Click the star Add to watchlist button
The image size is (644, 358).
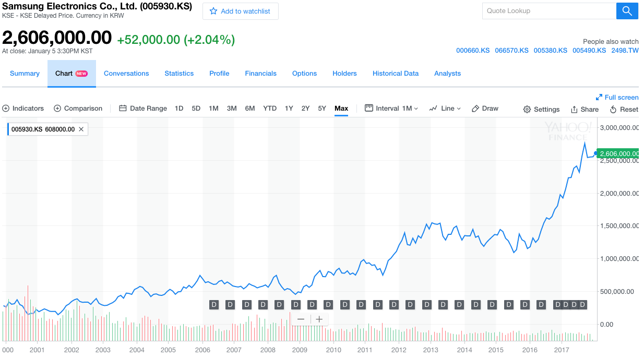coord(240,11)
